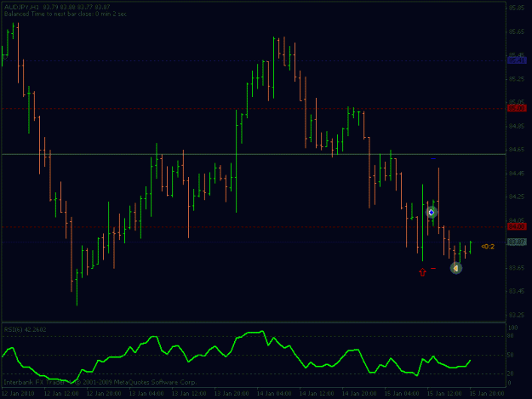
Task: Click the 83.45 price axis label
Action: tap(517, 291)
